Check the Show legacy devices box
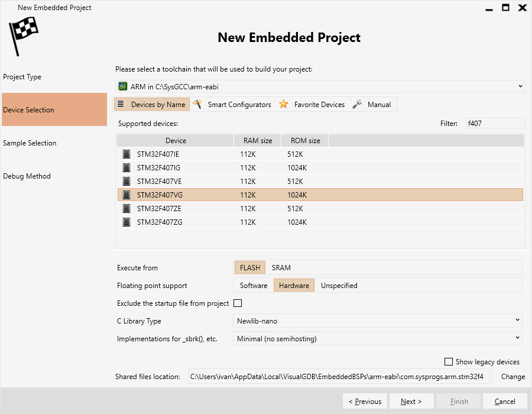This screenshot has height=414, width=532. 449,362
